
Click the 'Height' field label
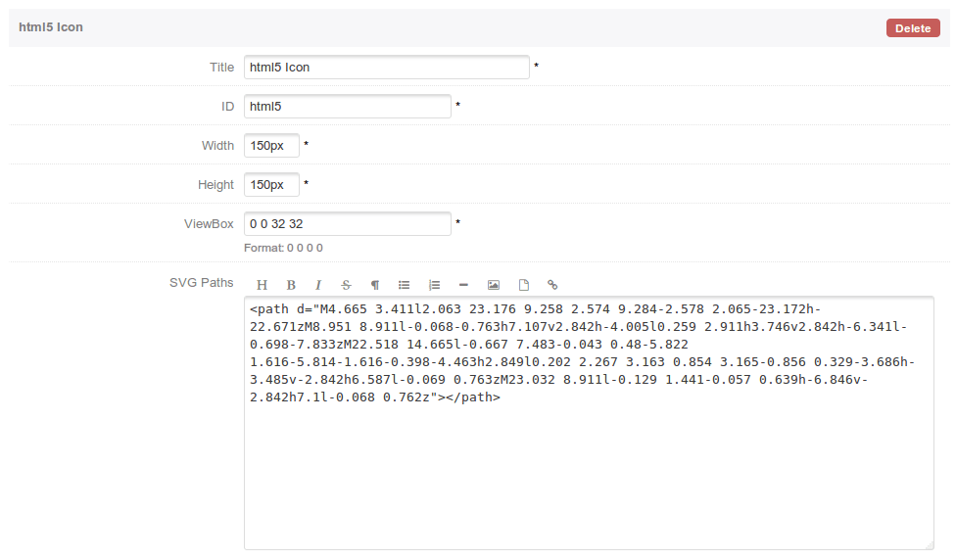(215, 185)
